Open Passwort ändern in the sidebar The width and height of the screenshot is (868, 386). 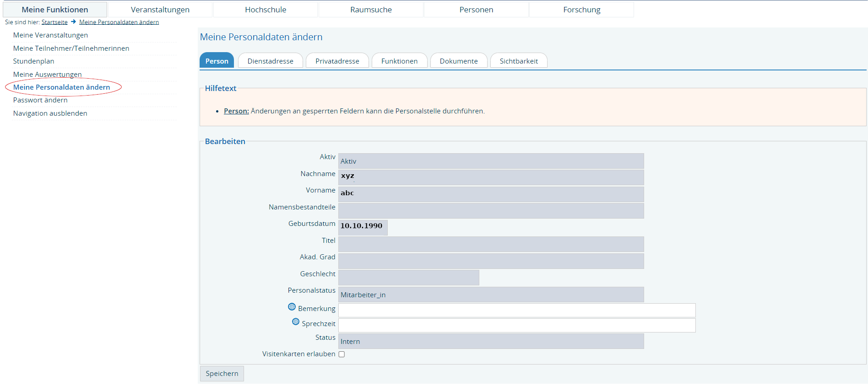tap(40, 100)
